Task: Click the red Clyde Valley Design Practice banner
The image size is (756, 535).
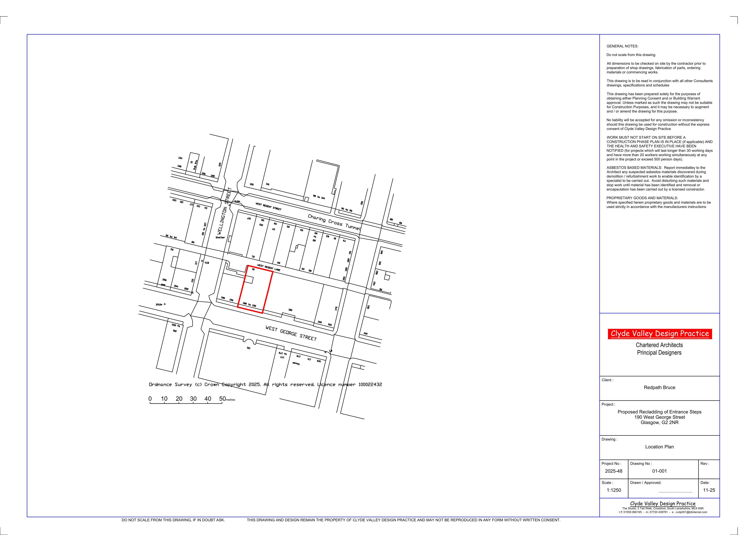Action: (x=659, y=334)
